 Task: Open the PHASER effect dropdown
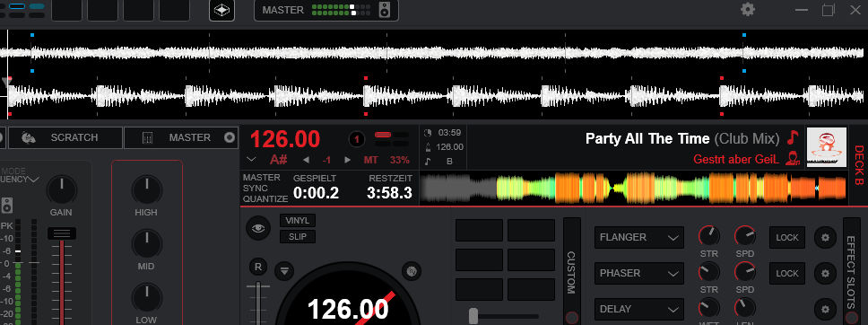point(639,274)
